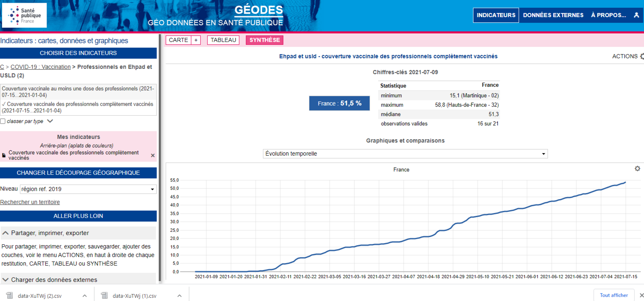Switch to the TABLEAU tab
This screenshot has height=301, width=644.
tap(223, 40)
